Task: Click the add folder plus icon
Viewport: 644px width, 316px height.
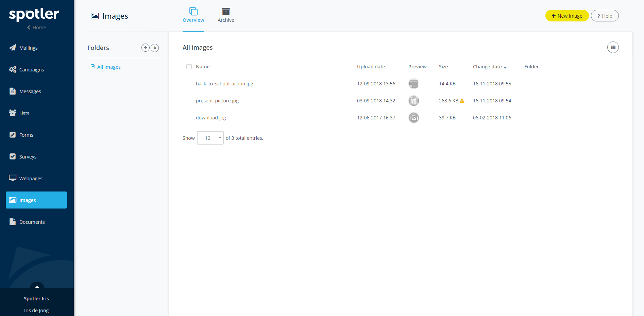Action: pyautogui.click(x=145, y=48)
